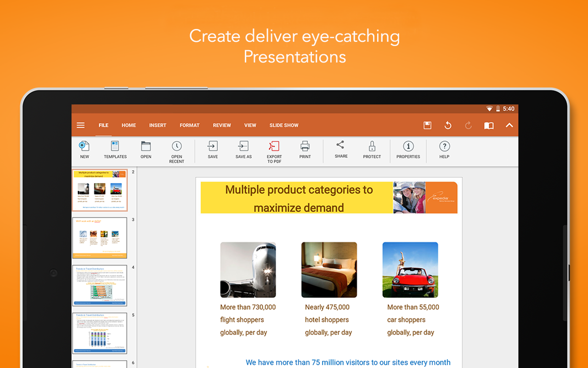The image size is (588, 368).
Task: Click the floppy disk save icon
Action: pyautogui.click(x=427, y=126)
